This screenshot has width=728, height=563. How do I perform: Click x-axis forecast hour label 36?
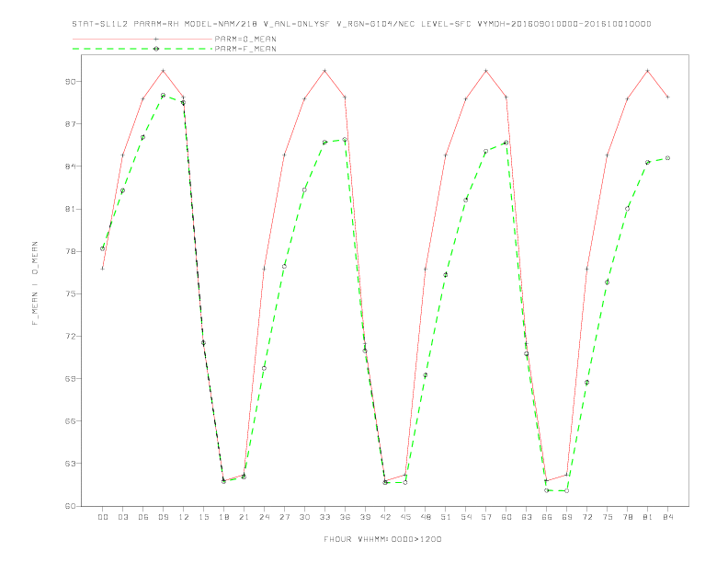345,517
